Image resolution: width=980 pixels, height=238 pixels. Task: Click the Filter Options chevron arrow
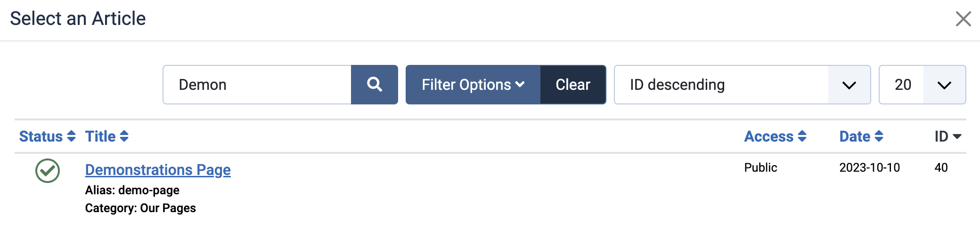(x=520, y=85)
